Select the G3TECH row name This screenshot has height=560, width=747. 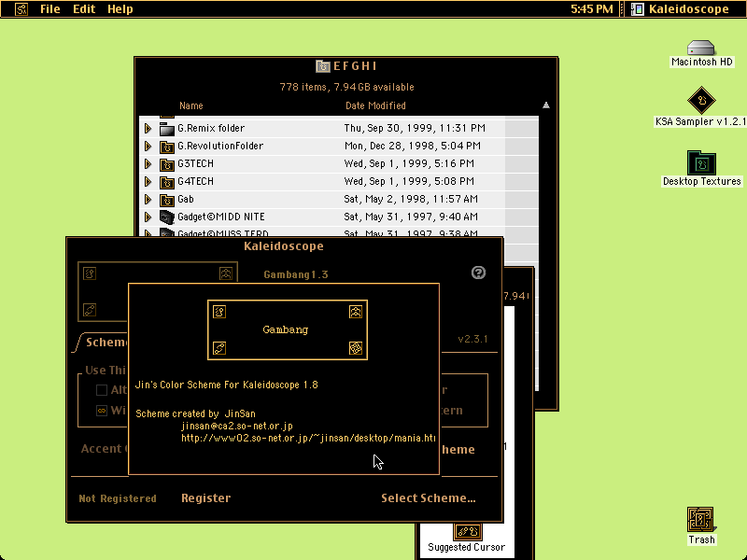coord(195,164)
